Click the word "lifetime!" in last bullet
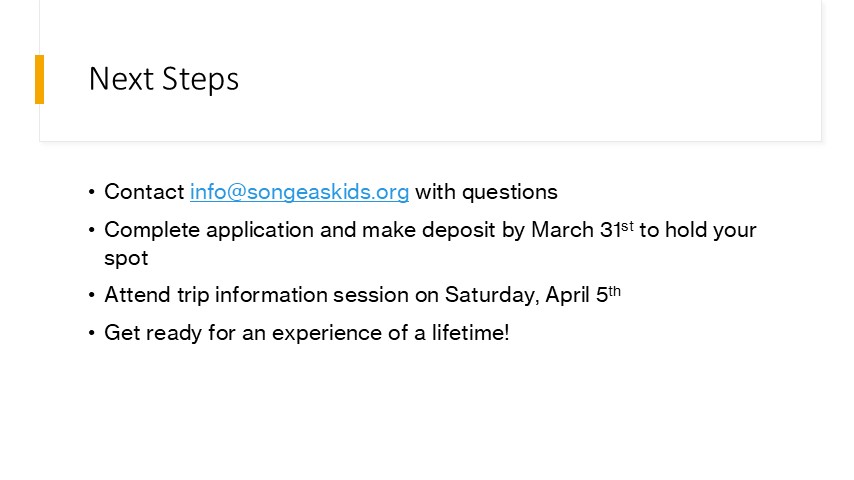The width and height of the screenshot is (854, 480). (x=471, y=332)
